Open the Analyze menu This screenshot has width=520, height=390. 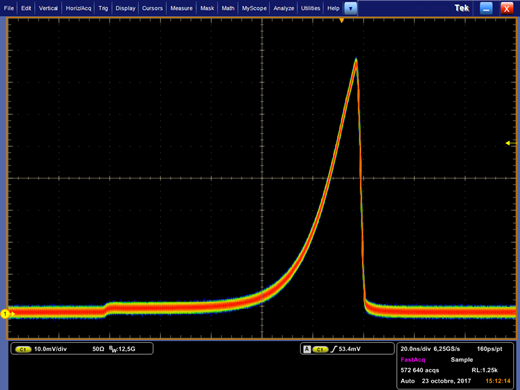click(284, 8)
